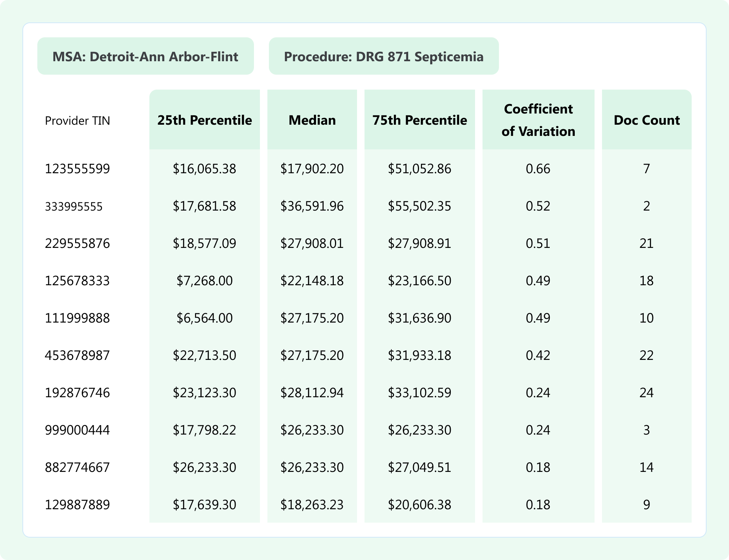Open provider TIN 123555599
The height and width of the screenshot is (560, 729).
click(77, 169)
